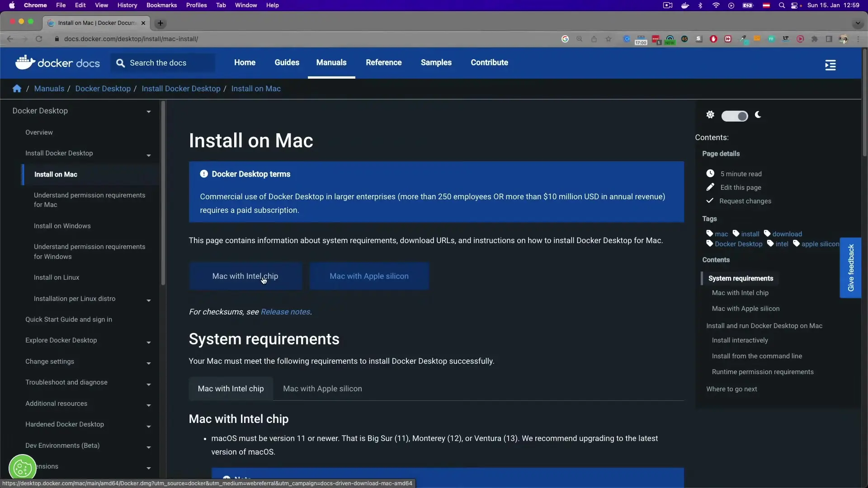Open the Guides nav item
This screenshot has width=868, height=488.
pos(287,63)
